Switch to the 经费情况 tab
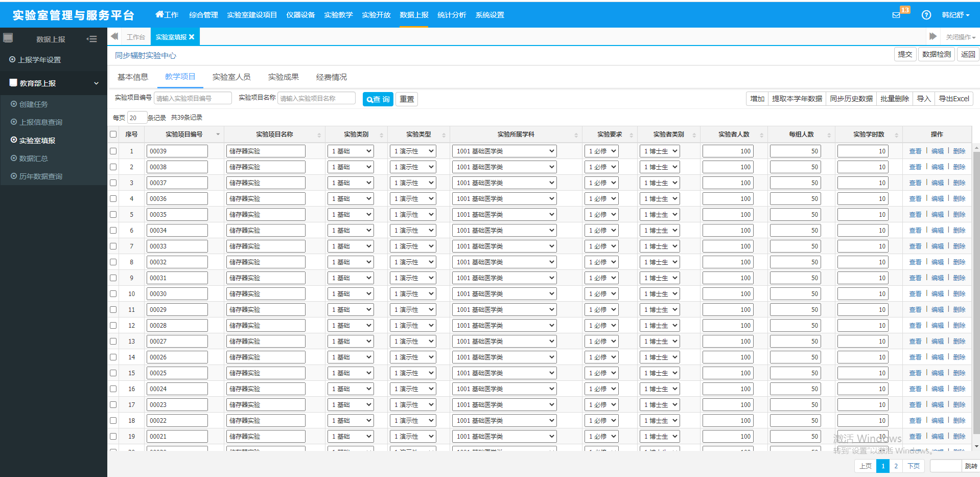The height and width of the screenshot is (477, 980). click(332, 77)
